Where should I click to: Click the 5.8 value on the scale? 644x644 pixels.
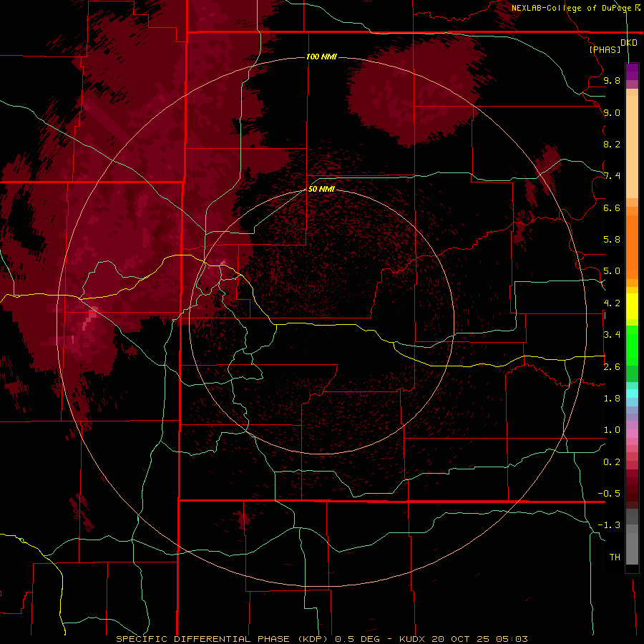[612, 240]
